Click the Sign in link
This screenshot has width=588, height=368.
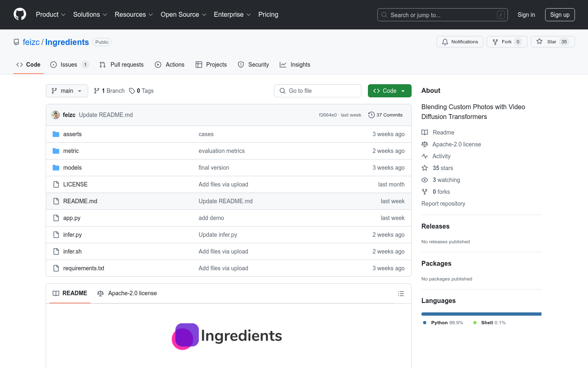point(526,15)
